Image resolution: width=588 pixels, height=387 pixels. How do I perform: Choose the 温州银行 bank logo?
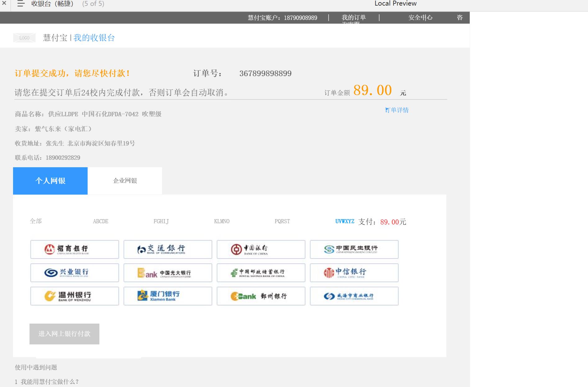(x=75, y=296)
